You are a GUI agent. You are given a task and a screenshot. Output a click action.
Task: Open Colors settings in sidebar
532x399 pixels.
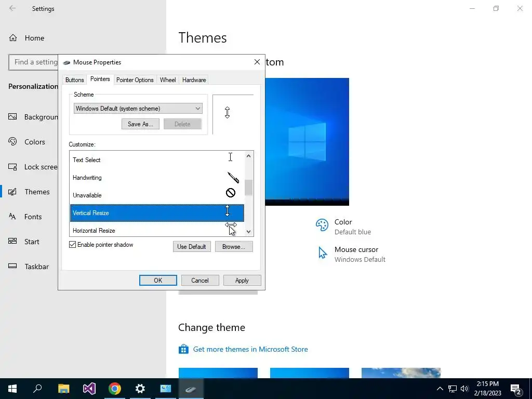(x=27, y=142)
